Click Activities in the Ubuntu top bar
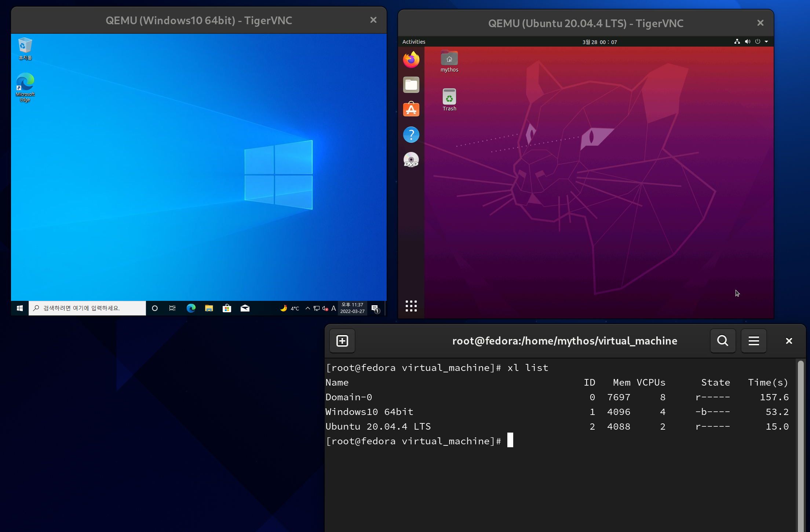Screen dimensions: 810x532 (x=413, y=41)
